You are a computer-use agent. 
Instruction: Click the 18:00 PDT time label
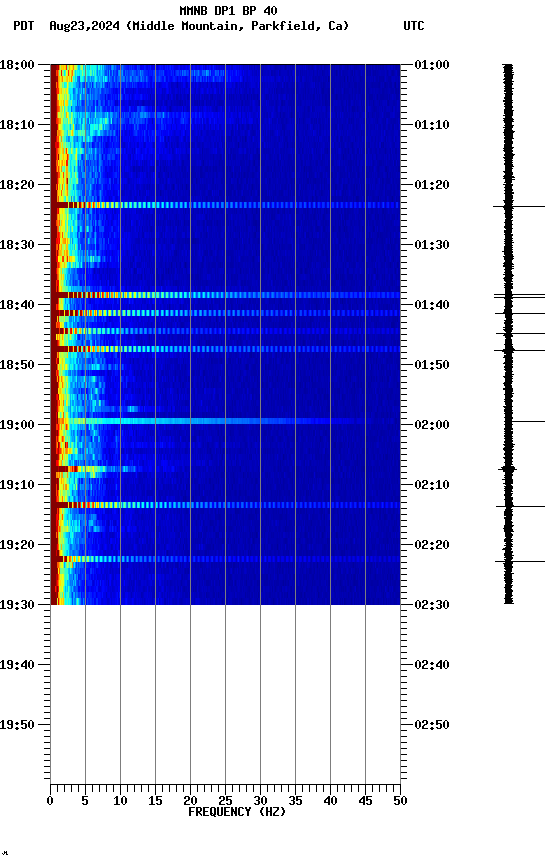coord(17,65)
